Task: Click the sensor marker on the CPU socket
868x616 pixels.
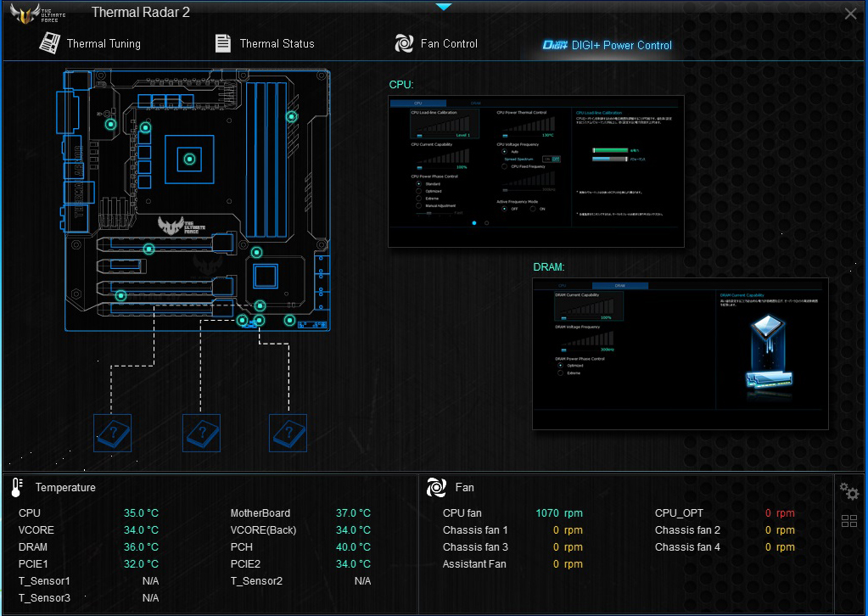Action: pos(189,158)
